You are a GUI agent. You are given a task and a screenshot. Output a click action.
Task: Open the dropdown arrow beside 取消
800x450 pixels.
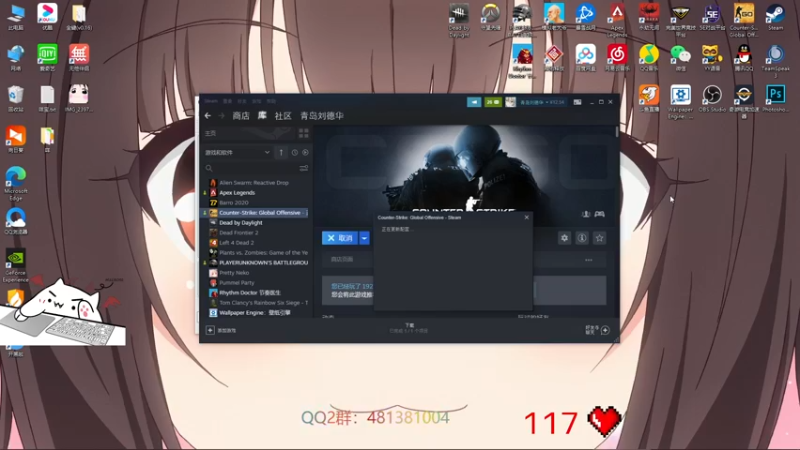coord(364,238)
